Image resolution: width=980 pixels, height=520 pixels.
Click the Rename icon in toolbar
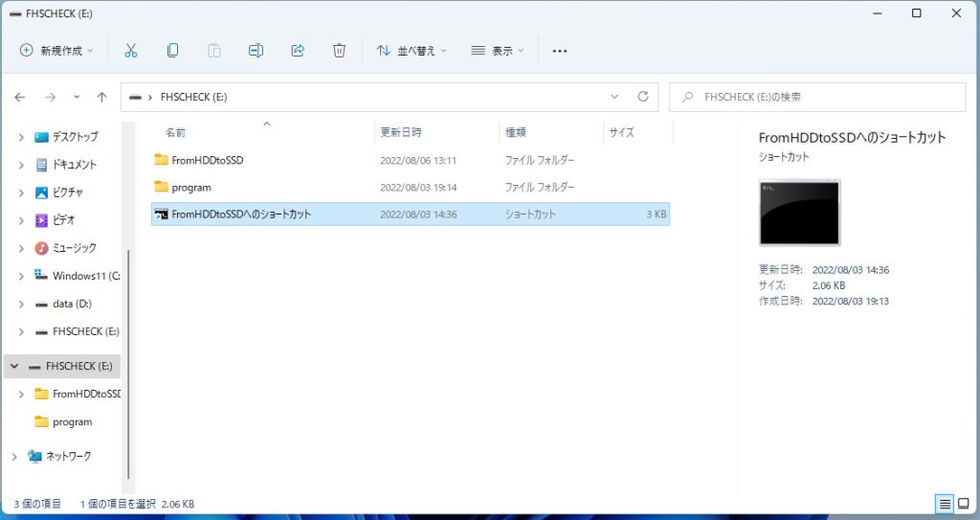pos(256,51)
